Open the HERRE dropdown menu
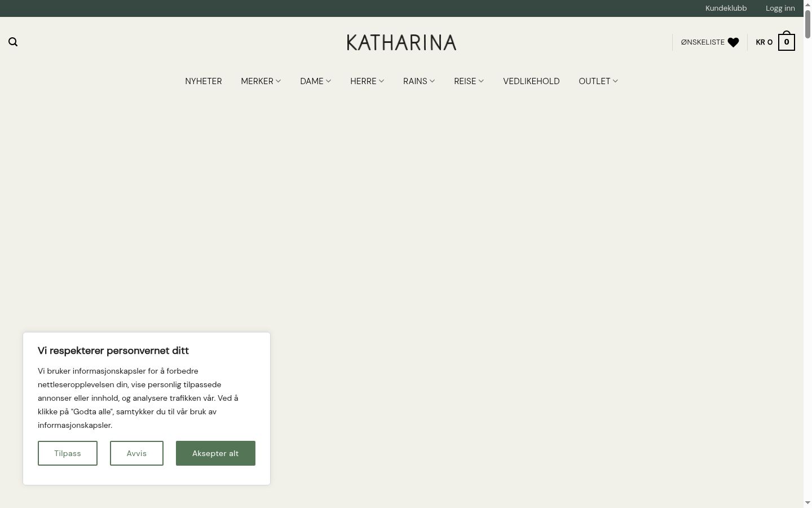The image size is (812, 508). [x=367, y=81]
